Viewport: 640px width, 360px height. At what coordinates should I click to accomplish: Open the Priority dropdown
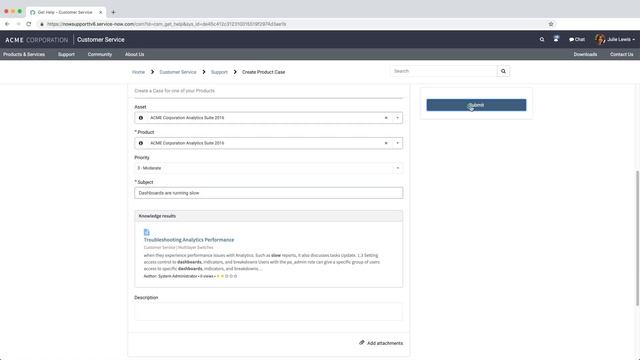(x=269, y=168)
